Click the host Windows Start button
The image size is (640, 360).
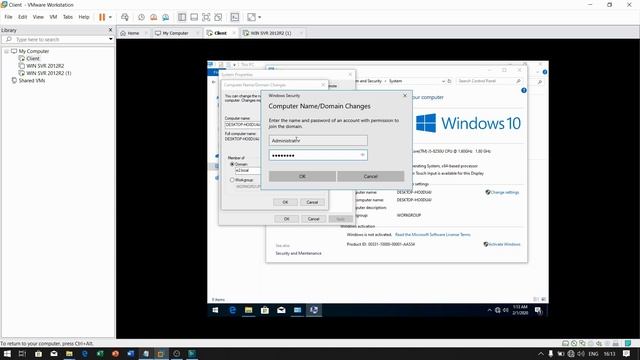(7, 354)
